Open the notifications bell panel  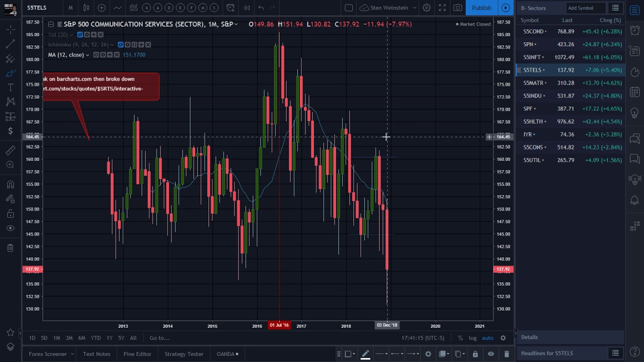tap(635, 200)
